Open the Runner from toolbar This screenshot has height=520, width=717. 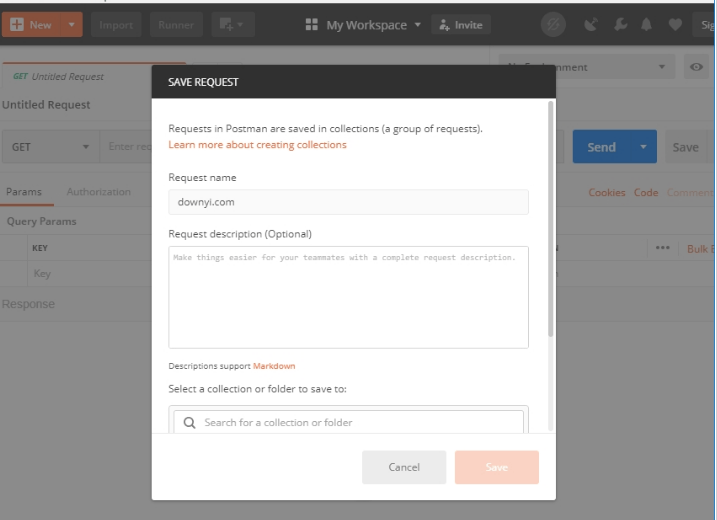tap(176, 25)
